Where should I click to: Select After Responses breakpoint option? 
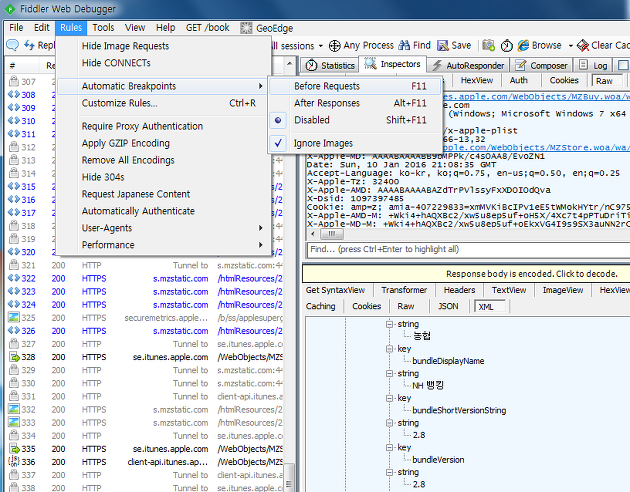(355, 103)
